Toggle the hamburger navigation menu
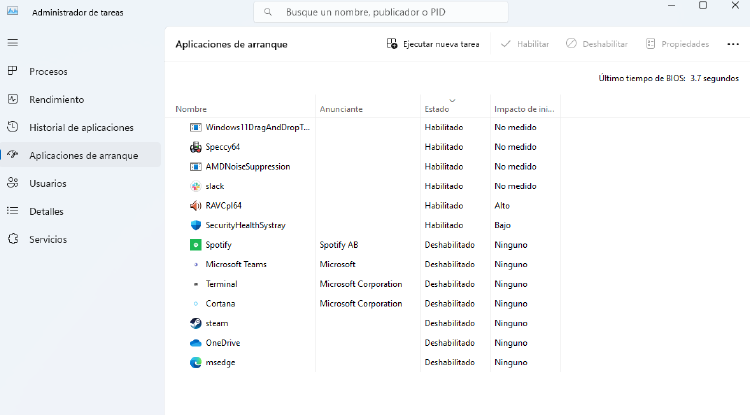Screen dimensions: 750x415 13,43
